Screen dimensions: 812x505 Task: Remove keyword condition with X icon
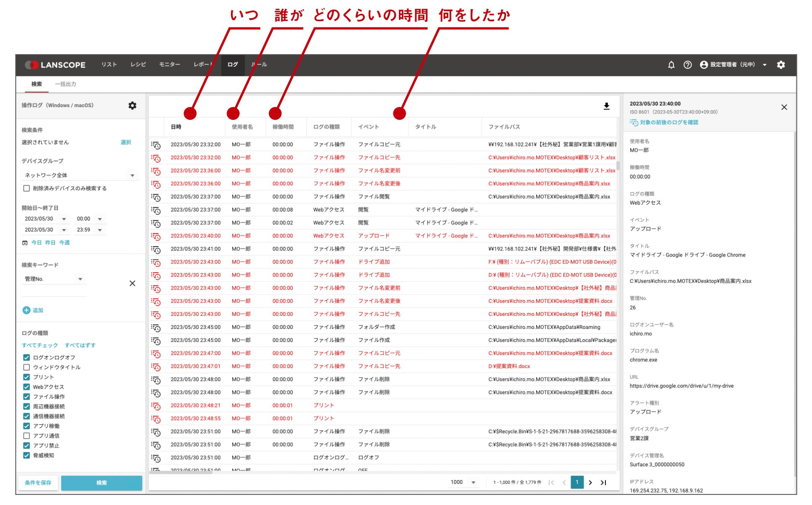[x=132, y=283]
